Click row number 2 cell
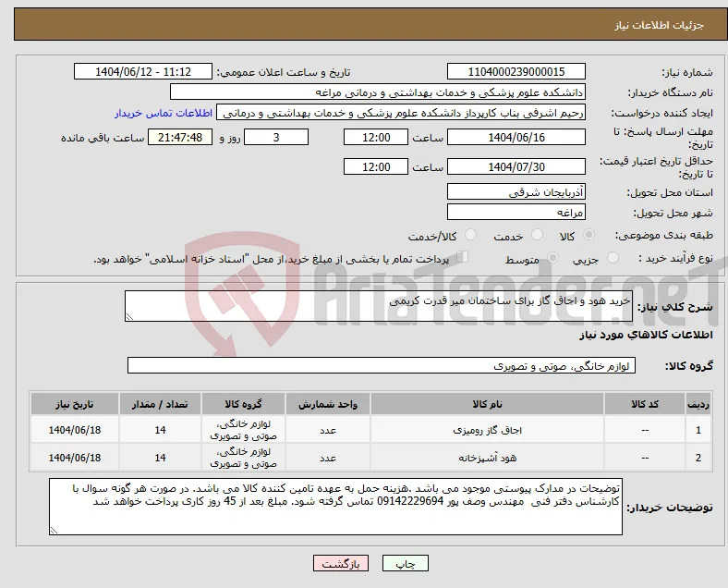 pos(698,458)
